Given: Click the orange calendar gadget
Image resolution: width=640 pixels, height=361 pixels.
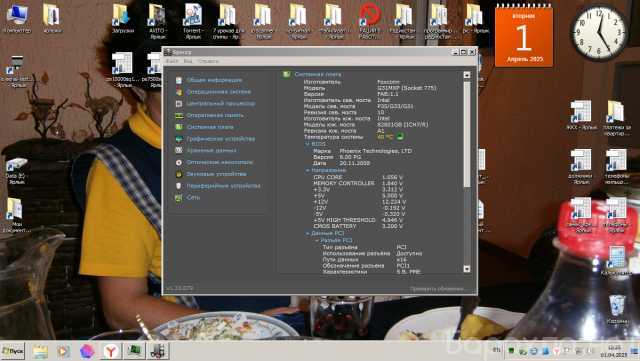Looking at the screenshot, I should 524,36.
